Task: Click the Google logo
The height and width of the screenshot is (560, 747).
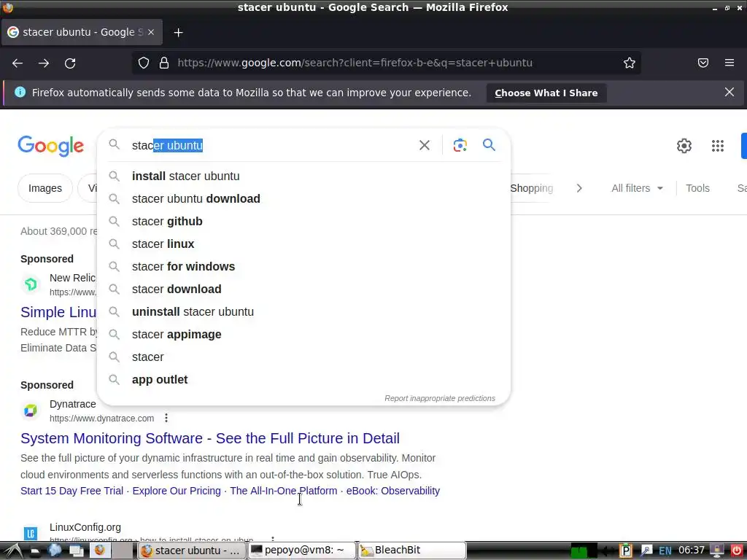Action: tap(51, 146)
